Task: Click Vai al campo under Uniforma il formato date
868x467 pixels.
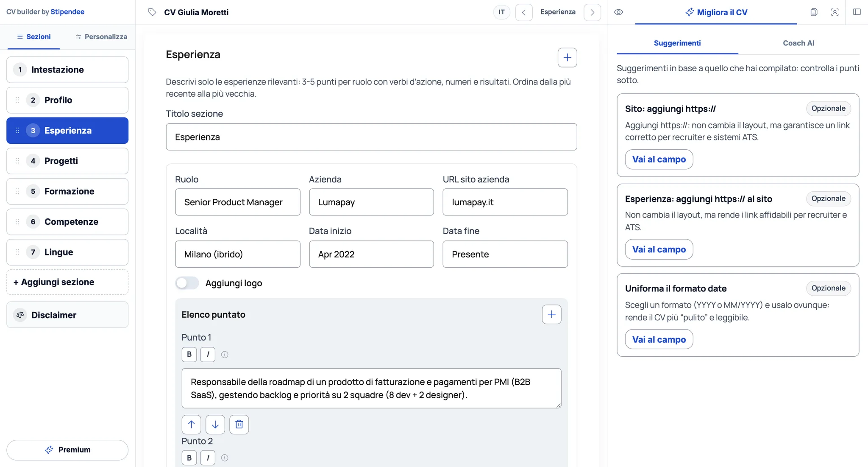Action: [x=659, y=339]
